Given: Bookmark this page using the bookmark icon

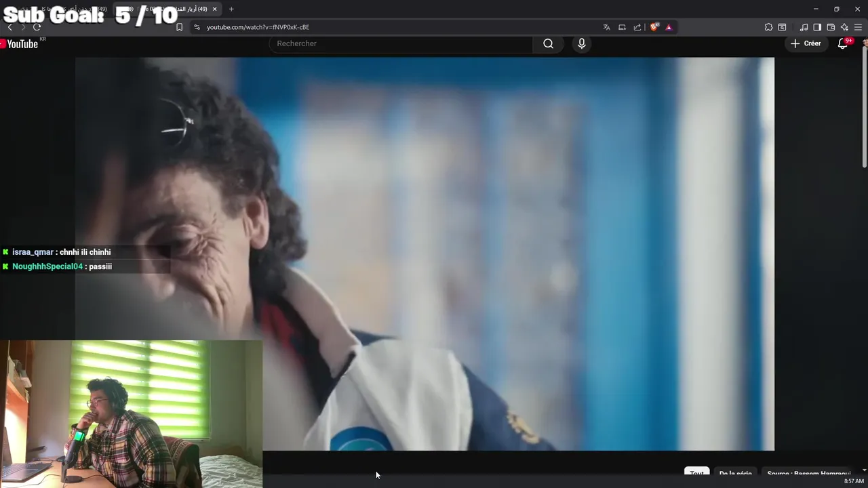Looking at the screenshot, I should coord(179,27).
